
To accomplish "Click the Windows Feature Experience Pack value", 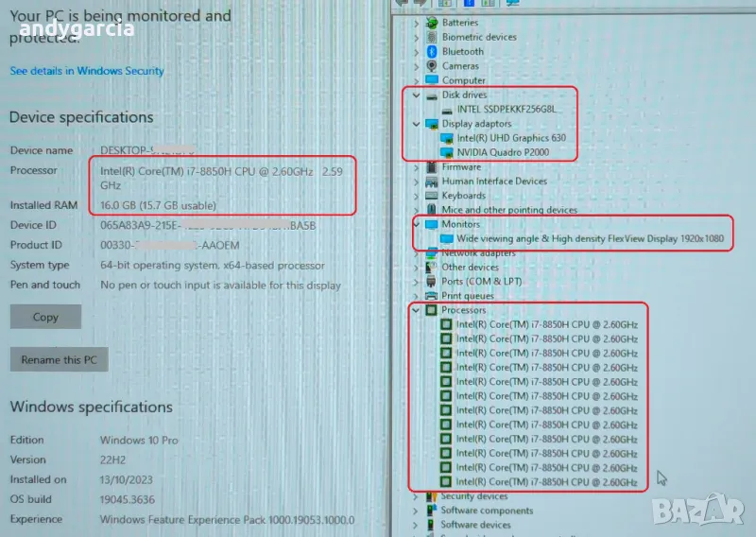I will coord(227,520).
